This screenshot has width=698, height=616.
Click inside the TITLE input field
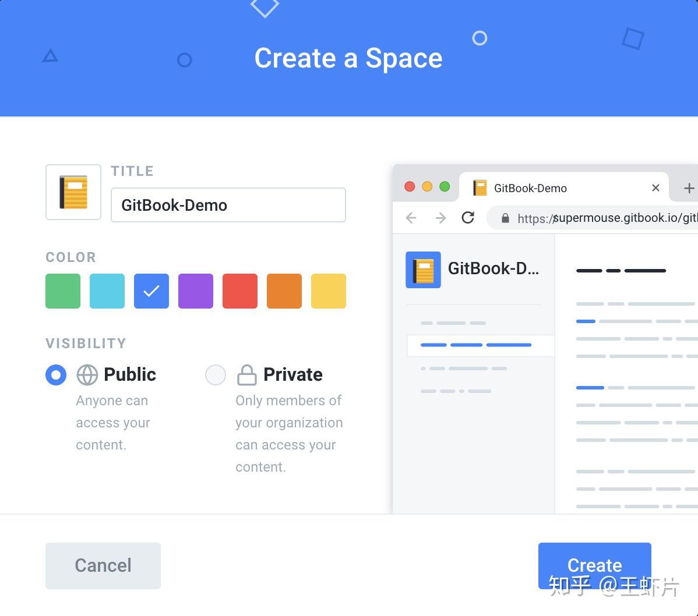click(227, 205)
